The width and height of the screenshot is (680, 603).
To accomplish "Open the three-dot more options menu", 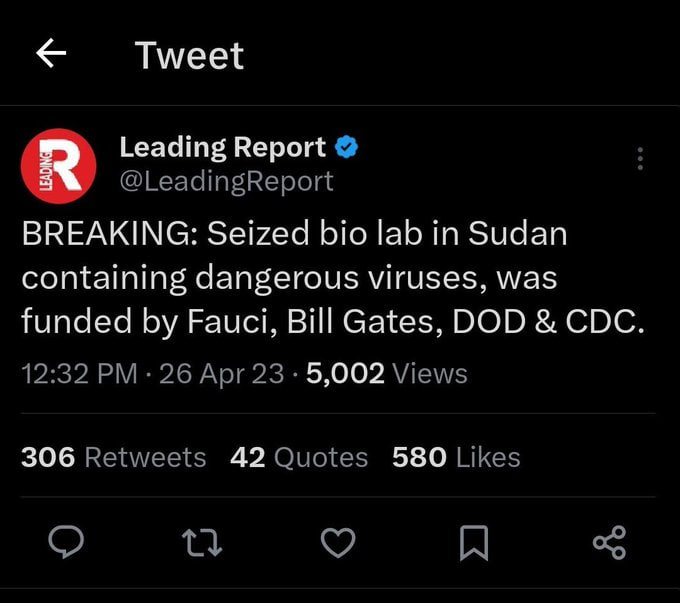I will 640,159.
